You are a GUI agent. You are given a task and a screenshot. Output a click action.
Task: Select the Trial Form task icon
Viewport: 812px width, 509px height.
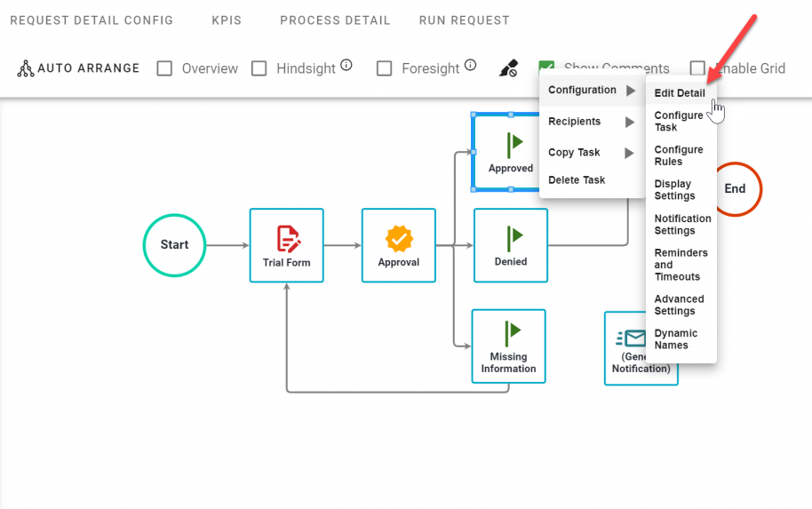[287, 240]
